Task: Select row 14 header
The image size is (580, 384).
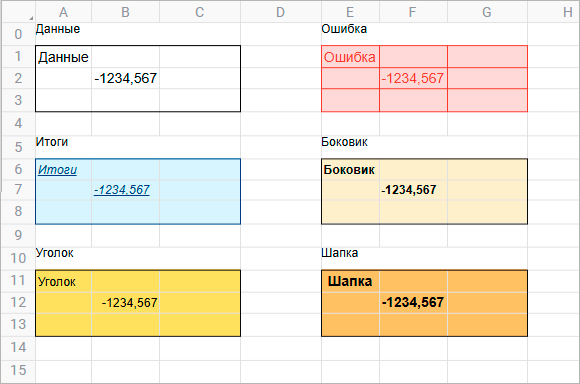Action: point(18,347)
